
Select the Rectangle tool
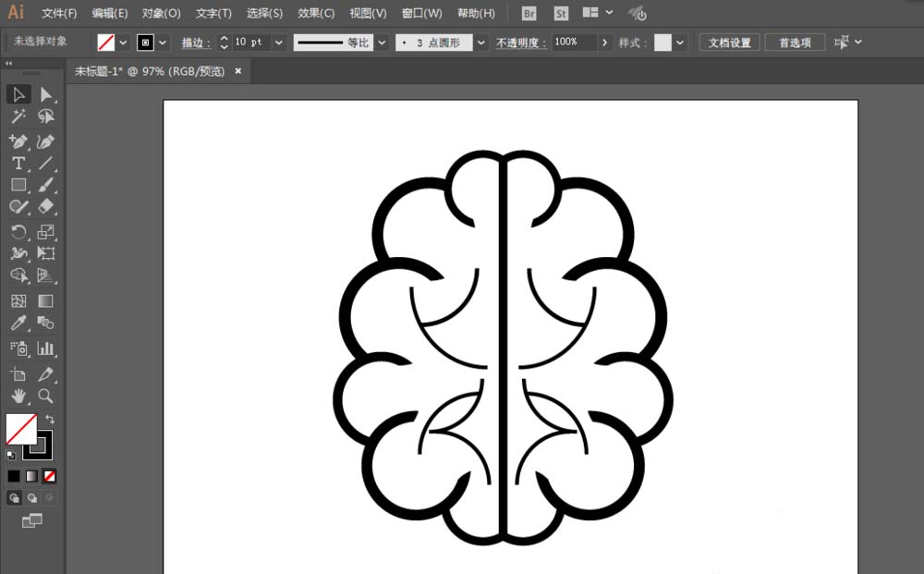(18, 186)
